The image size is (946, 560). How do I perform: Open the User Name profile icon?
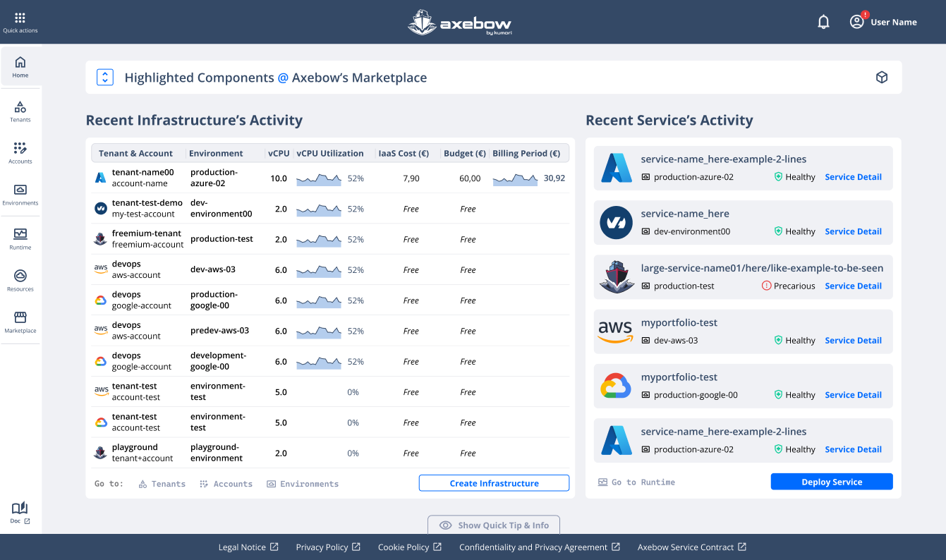click(857, 22)
